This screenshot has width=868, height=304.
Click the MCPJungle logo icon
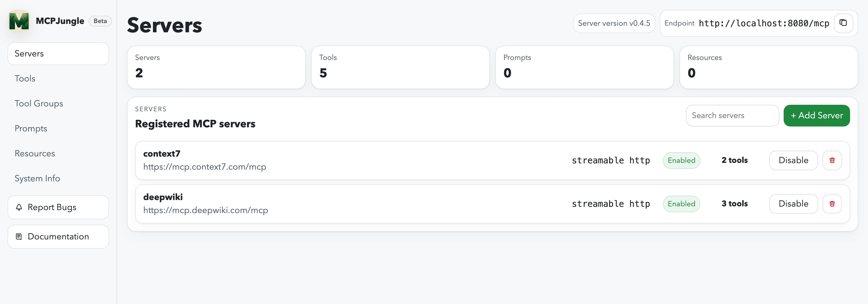[19, 21]
